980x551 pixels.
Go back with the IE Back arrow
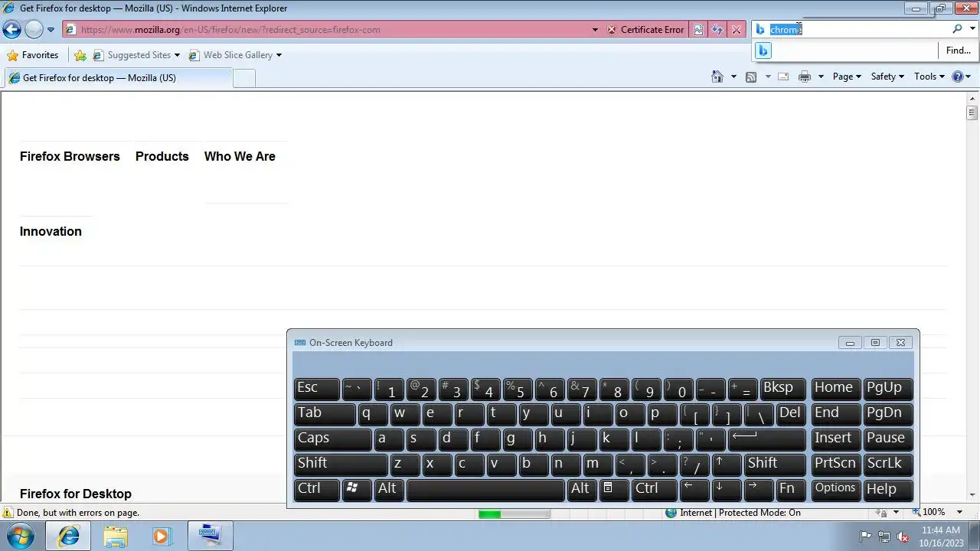tap(11, 30)
